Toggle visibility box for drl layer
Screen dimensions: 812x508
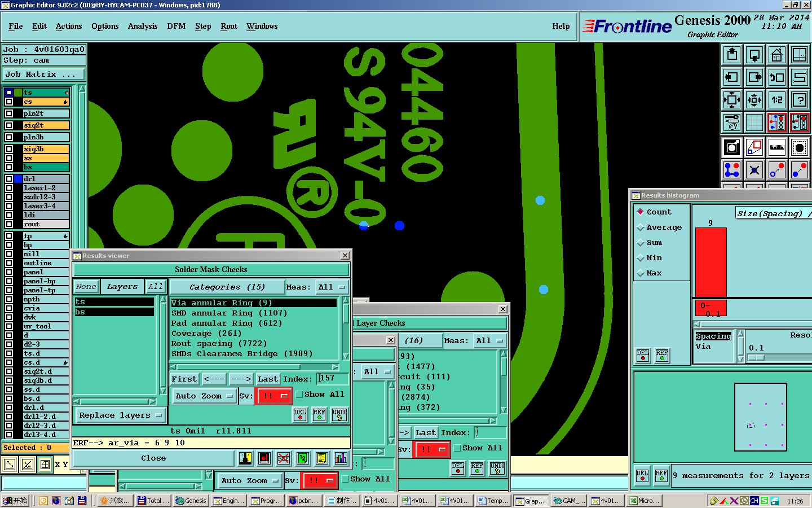[x=9, y=179]
